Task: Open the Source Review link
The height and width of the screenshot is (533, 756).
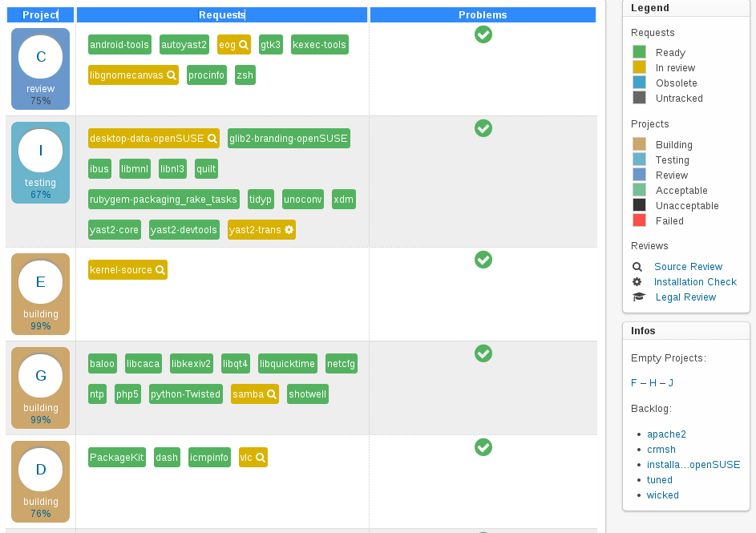Action: (x=688, y=266)
